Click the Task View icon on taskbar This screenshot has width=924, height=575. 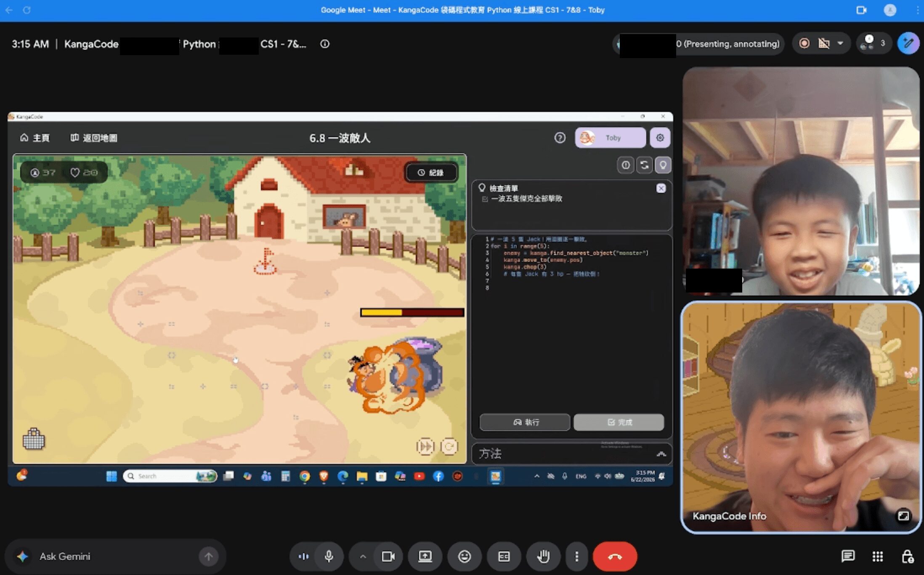[x=228, y=476]
